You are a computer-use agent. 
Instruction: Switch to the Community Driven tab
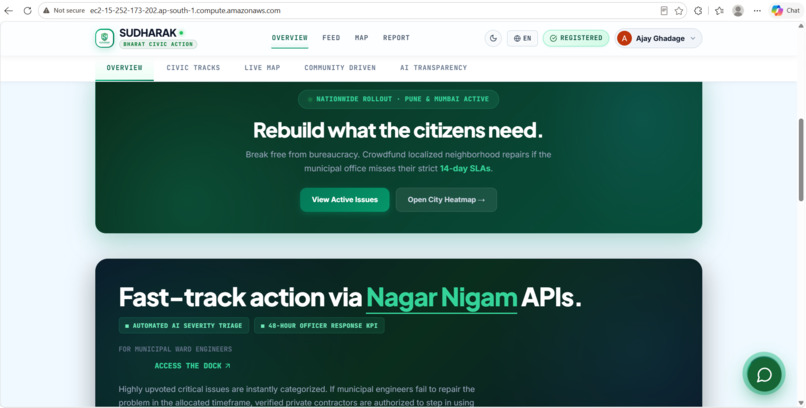point(340,68)
